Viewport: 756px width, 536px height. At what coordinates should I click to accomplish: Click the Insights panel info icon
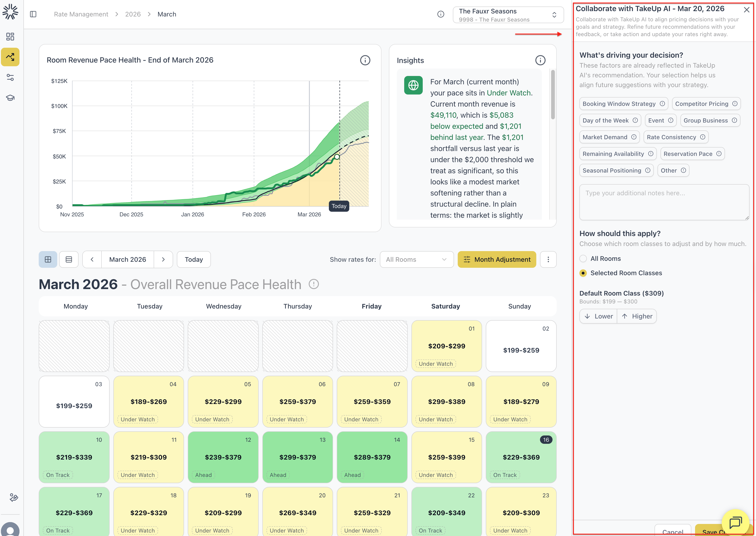(x=540, y=60)
